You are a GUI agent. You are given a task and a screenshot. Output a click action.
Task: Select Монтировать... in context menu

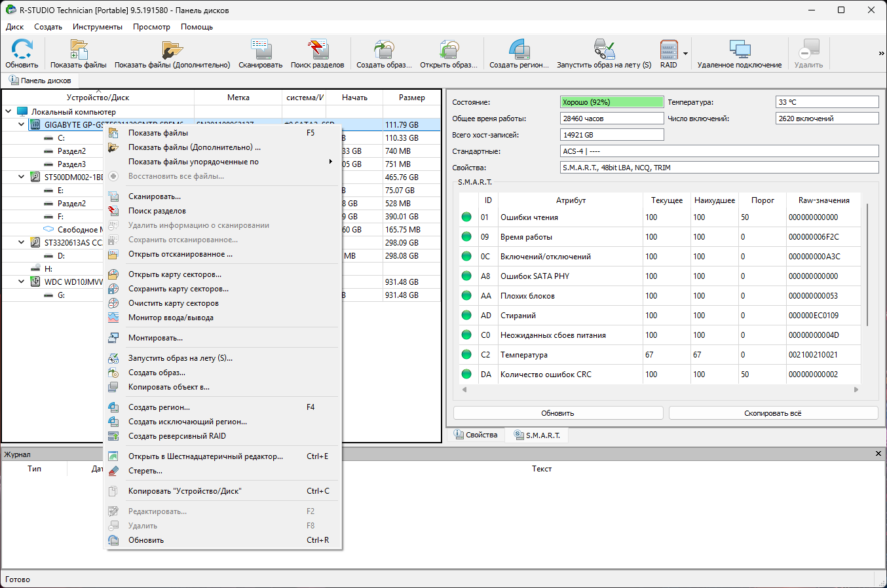tap(223, 338)
